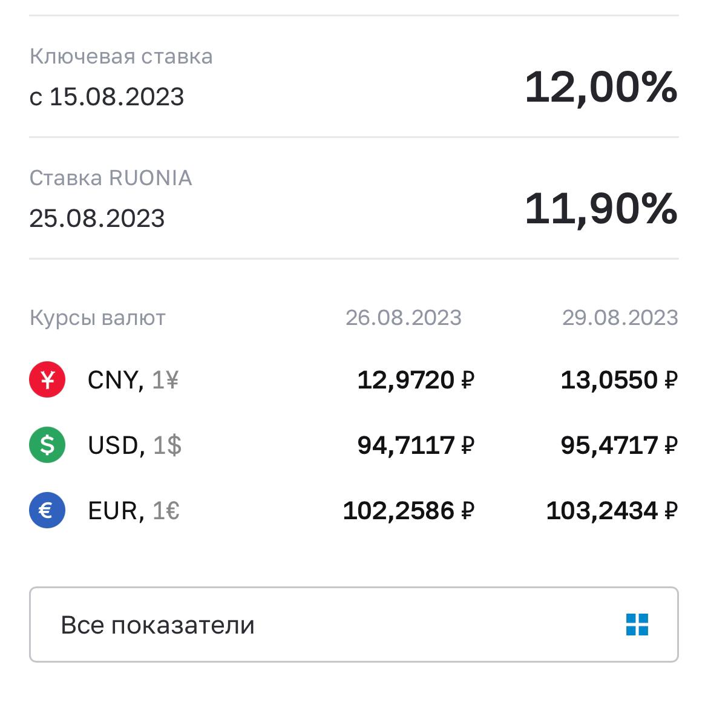The width and height of the screenshot is (708, 728).
Task: Open the Ставка RUONIA label
Action: coord(111,178)
